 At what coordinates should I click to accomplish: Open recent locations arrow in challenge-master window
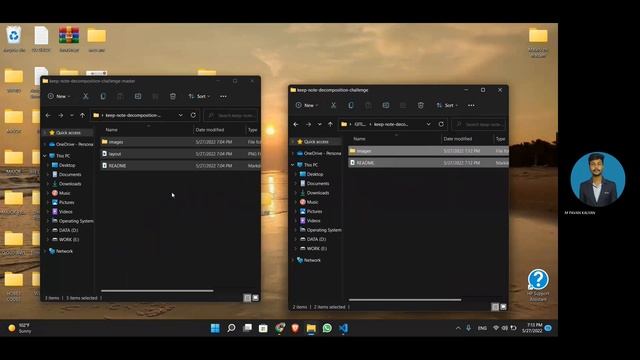coord(72,116)
